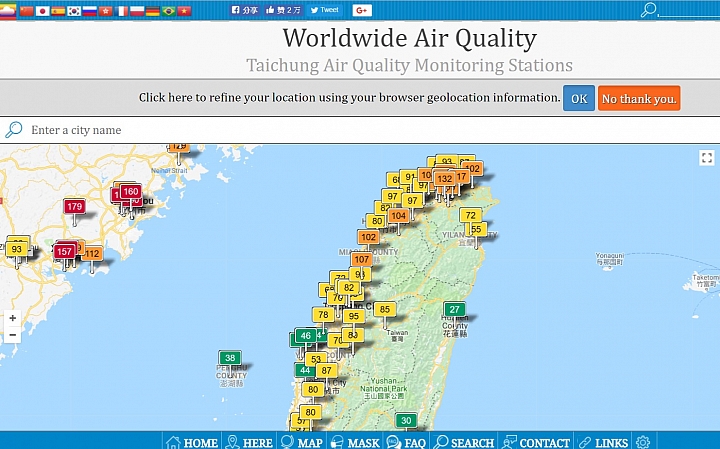Decline geolocation with No thank you
Screen dimensions: 720x449
coord(639,98)
